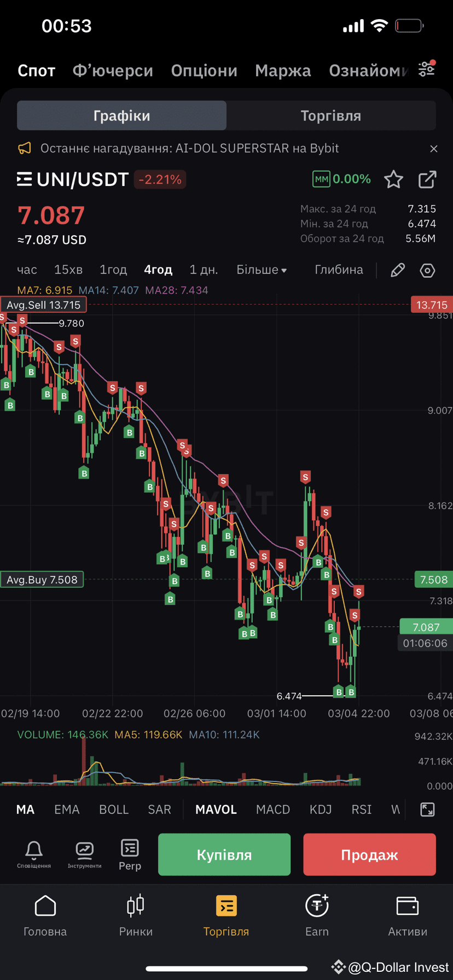Switch to Ф'ючерси tab

(x=113, y=71)
